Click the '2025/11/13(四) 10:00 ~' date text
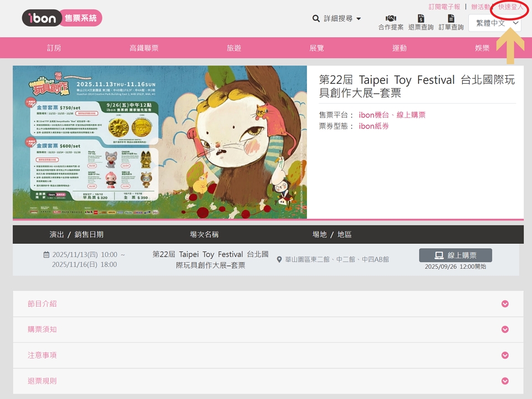Viewport: 532px width, 399px height. pyautogui.click(x=89, y=255)
